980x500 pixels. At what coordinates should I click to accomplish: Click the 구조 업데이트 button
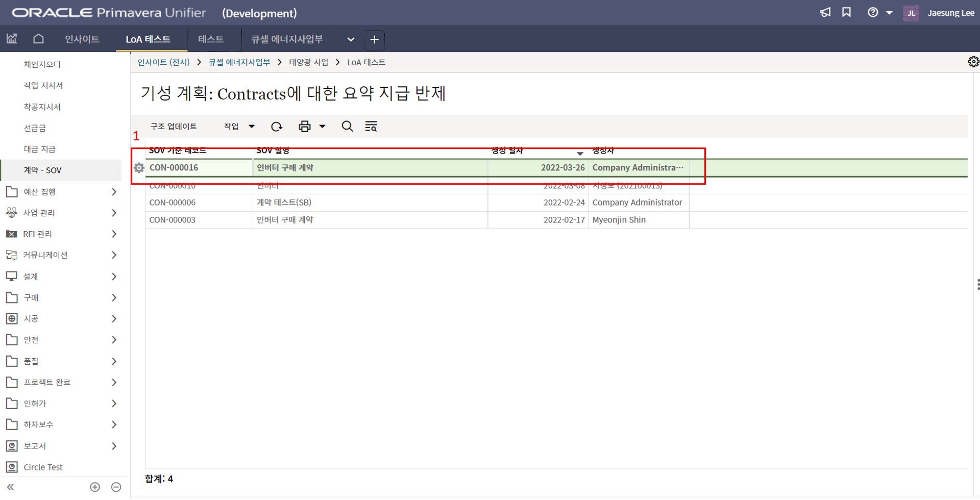pyautogui.click(x=174, y=127)
